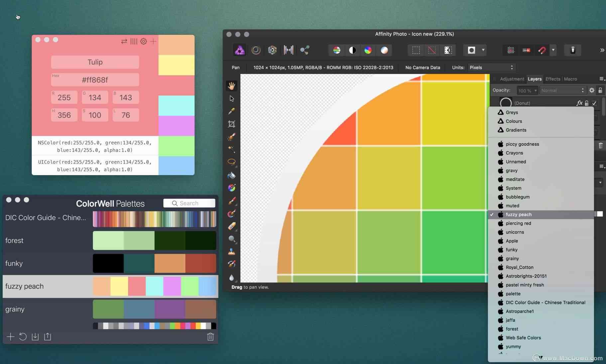Choose Gradients in palette menu
The image size is (606, 364).
541,130
